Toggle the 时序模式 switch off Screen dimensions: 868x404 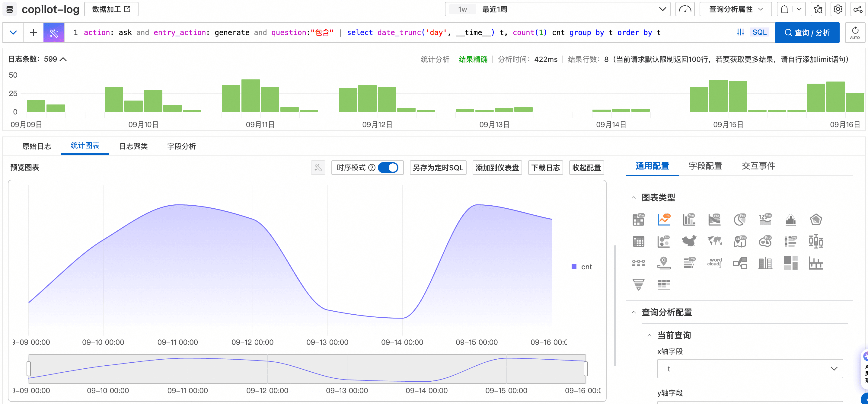pos(388,168)
